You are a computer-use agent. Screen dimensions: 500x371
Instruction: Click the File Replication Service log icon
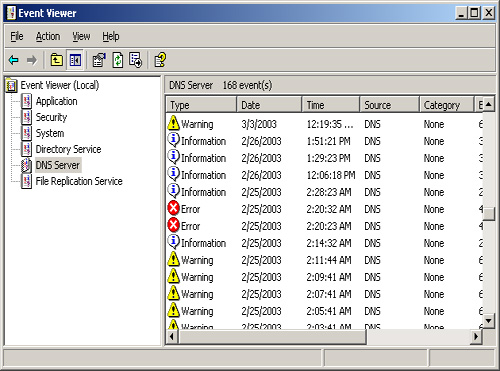pos(27,181)
